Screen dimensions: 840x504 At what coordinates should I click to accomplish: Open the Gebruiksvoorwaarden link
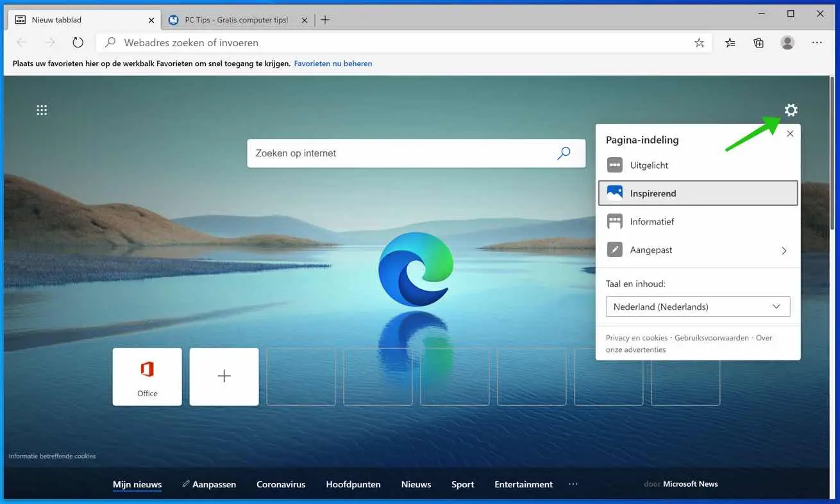coord(712,338)
